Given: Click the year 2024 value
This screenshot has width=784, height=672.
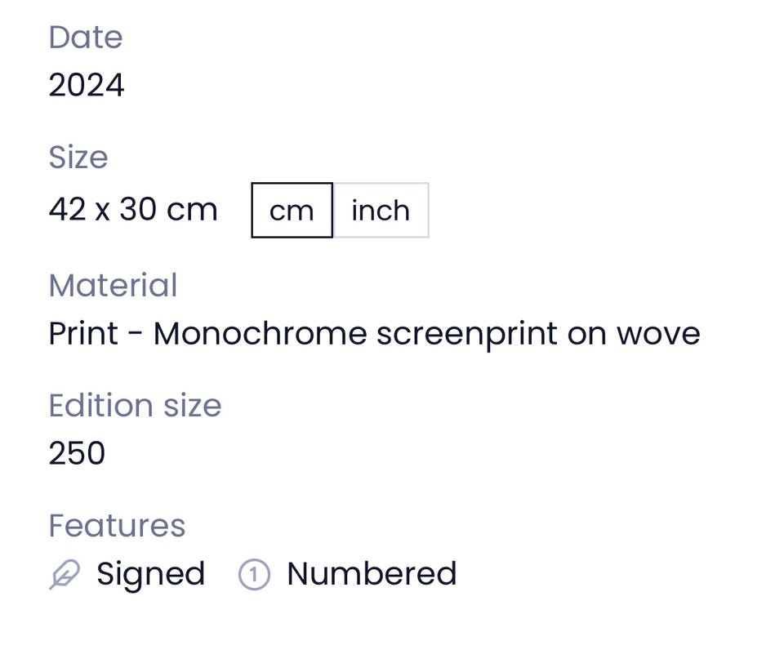Looking at the screenshot, I should 87,85.
